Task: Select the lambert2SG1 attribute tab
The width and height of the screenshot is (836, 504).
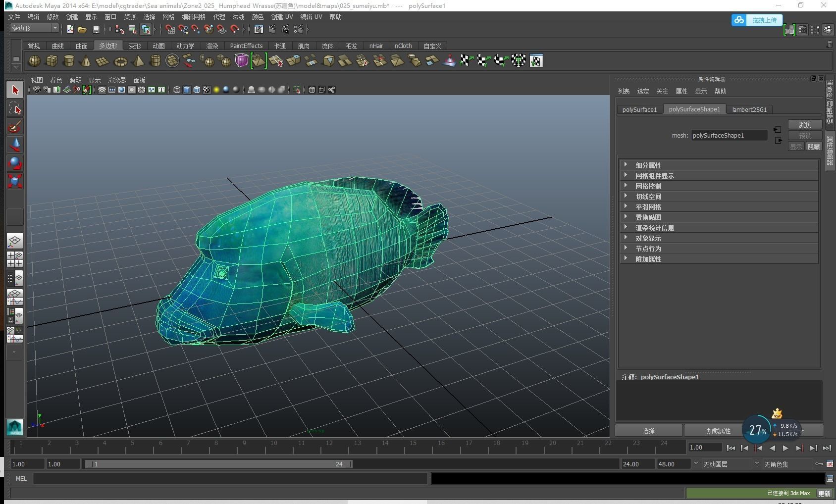Action: 749,109
